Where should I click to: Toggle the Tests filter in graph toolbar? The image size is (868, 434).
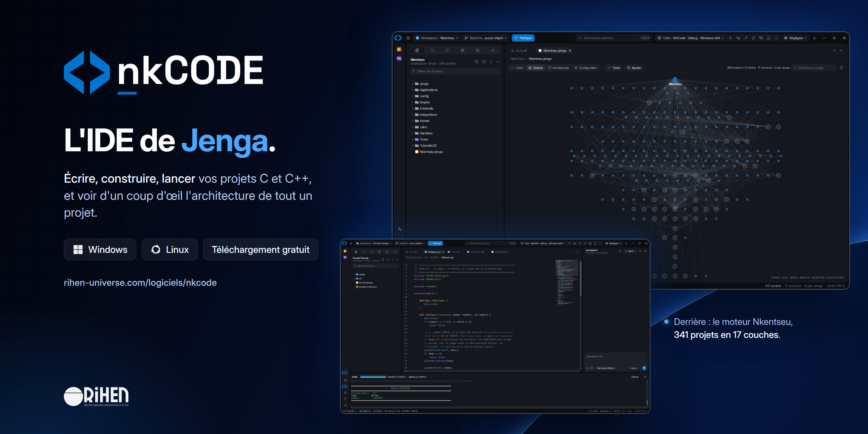click(x=614, y=68)
